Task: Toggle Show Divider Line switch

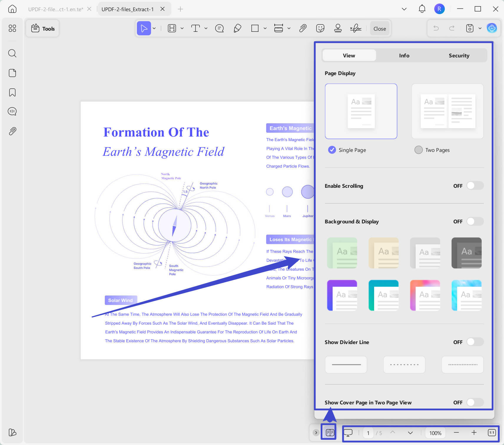Action: (475, 342)
